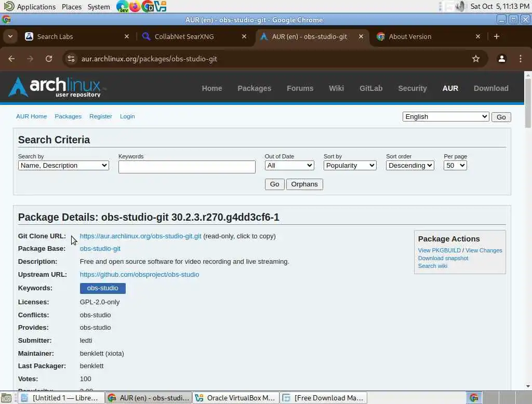Open View PKGBUILD link
Image resolution: width=532 pixels, height=404 pixels.
pyautogui.click(x=439, y=250)
